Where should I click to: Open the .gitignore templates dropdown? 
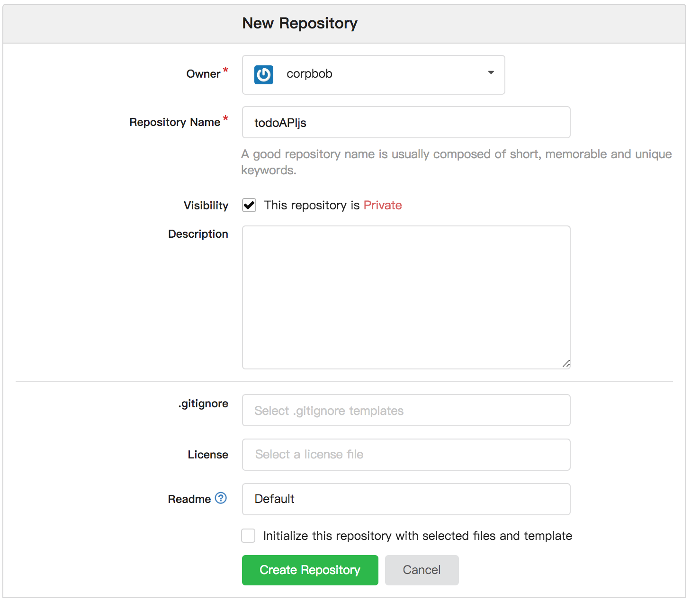pyautogui.click(x=406, y=410)
